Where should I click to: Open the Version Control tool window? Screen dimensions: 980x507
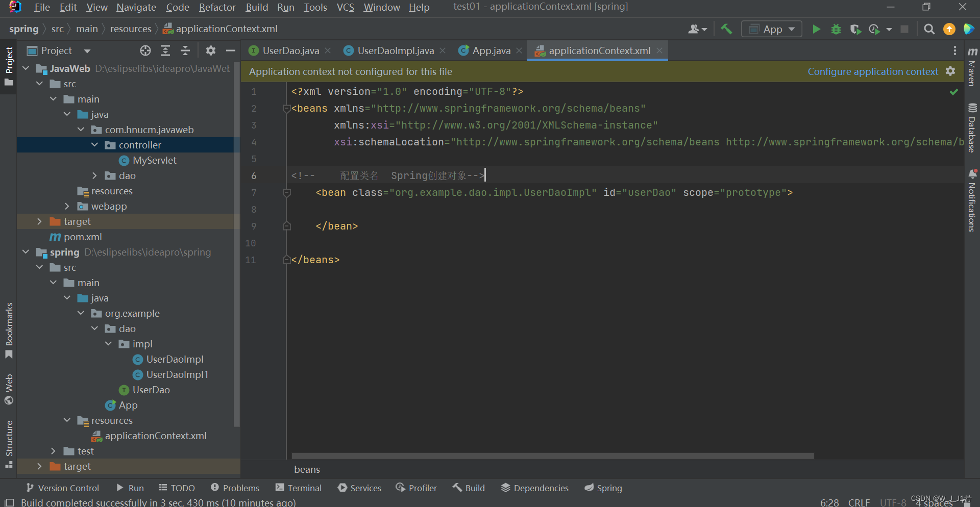pos(62,488)
